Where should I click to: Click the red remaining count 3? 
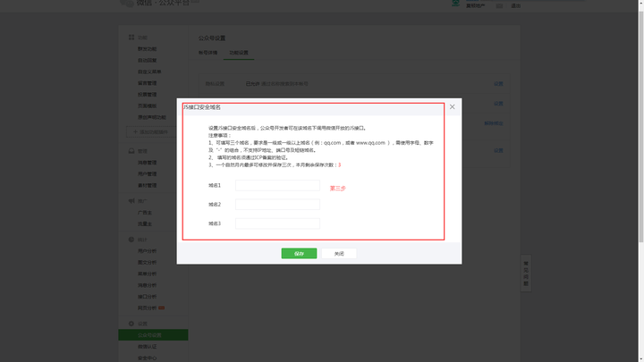click(339, 165)
